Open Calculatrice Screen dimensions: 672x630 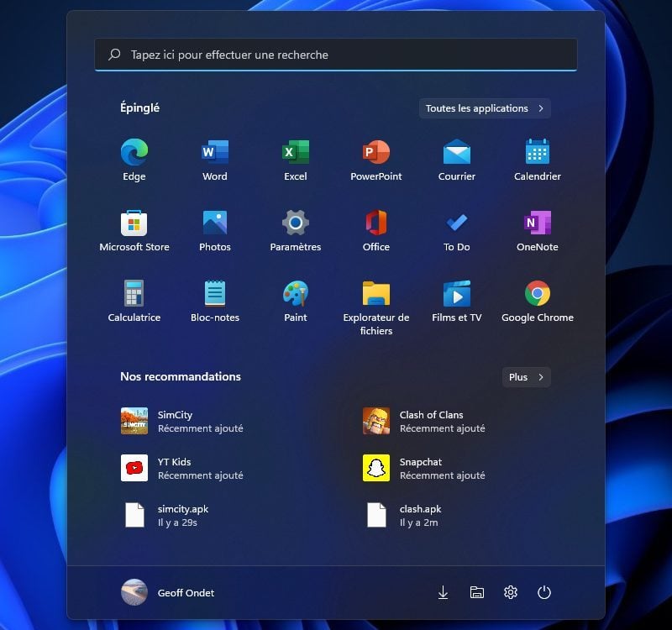(134, 302)
